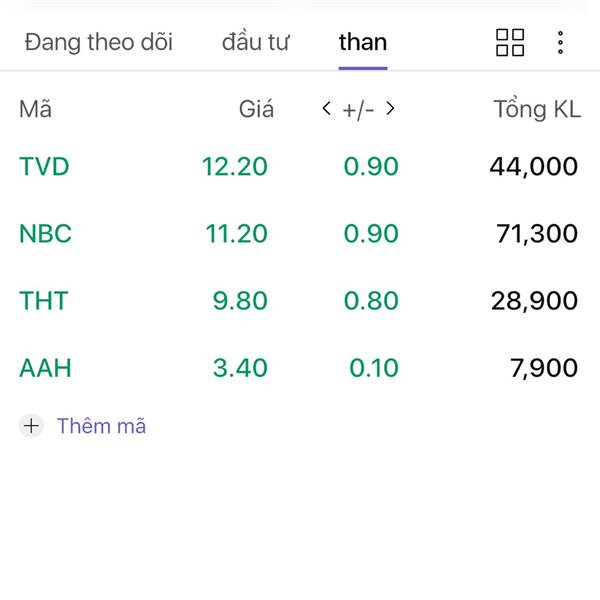Open the AAH stock symbol
Screen dimensions: 600x600
click(45, 367)
